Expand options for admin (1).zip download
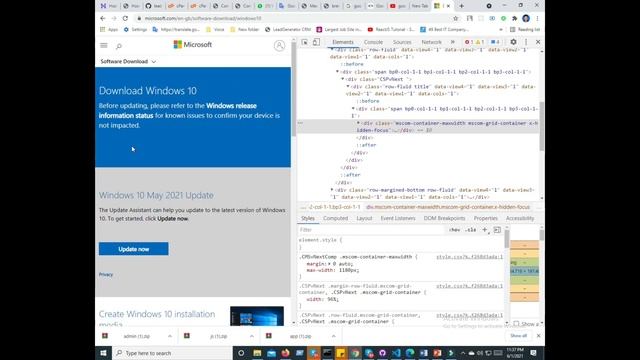Screen dimensions: 640x360 pos(170,336)
